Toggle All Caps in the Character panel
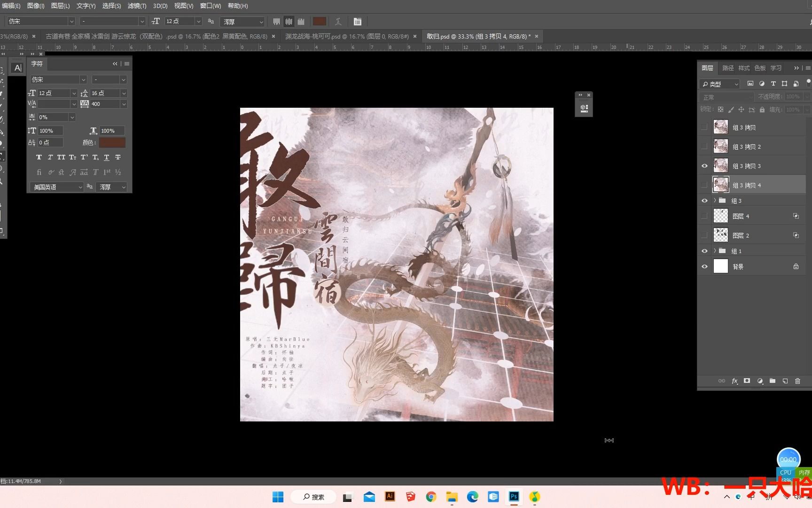The height and width of the screenshot is (508, 812). (61, 158)
